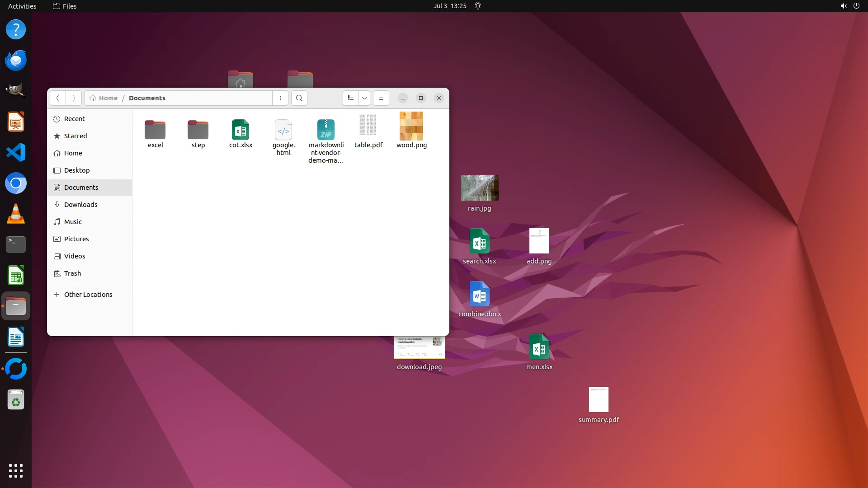Toggle list view in the Files header

(351, 98)
